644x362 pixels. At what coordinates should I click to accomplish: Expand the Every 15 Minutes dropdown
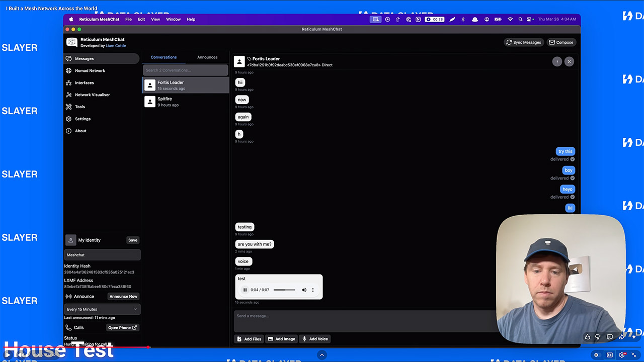coord(102,309)
